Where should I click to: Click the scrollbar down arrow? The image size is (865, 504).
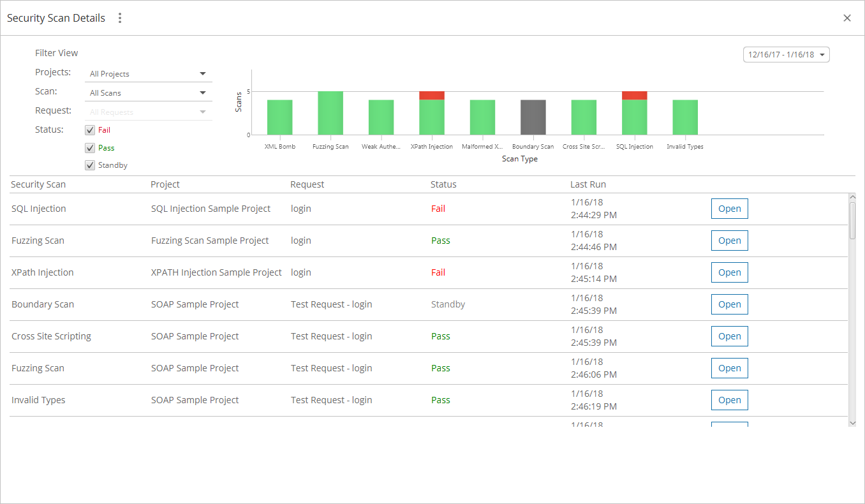pyautogui.click(x=853, y=423)
